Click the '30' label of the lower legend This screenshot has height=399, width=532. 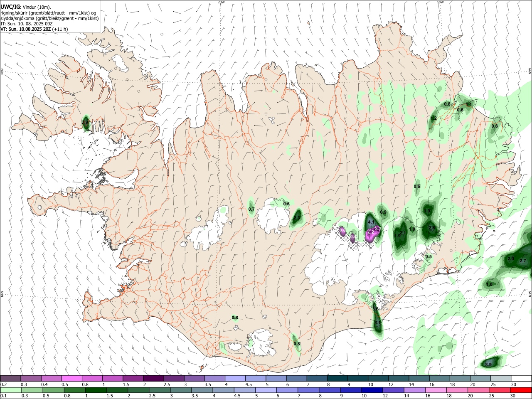tap(512, 396)
